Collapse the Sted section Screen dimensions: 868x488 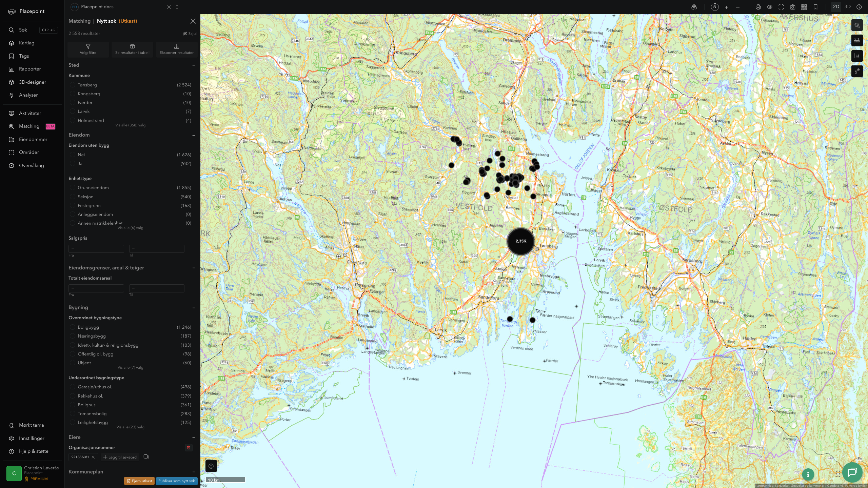click(x=194, y=65)
